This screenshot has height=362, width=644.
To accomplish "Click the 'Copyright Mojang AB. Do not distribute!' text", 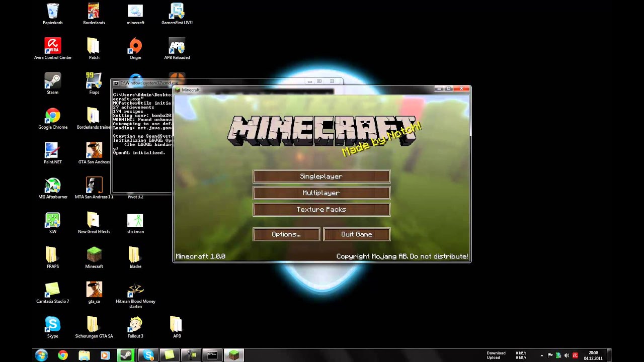I will [x=402, y=256].
